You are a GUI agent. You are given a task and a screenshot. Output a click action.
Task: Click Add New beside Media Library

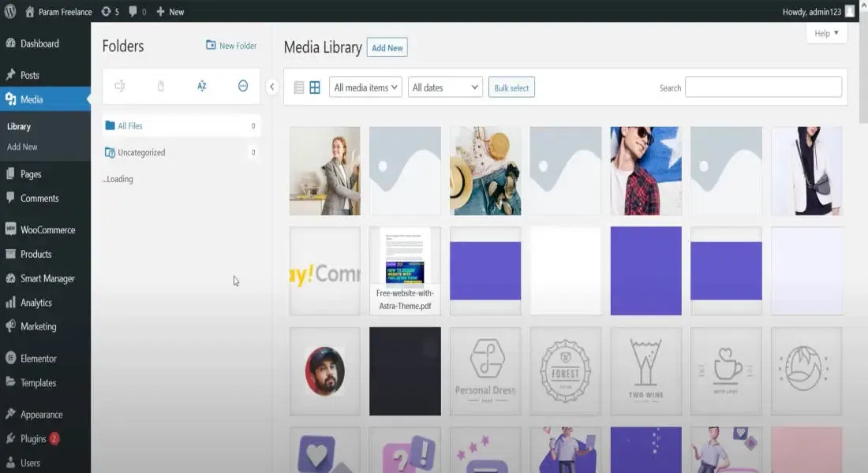coord(387,48)
